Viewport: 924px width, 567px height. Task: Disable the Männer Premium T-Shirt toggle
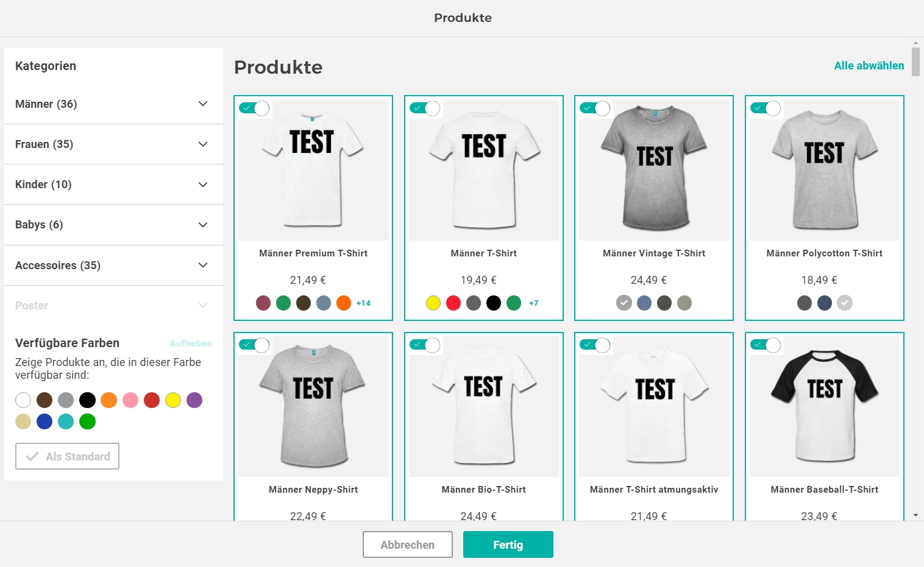[x=254, y=108]
